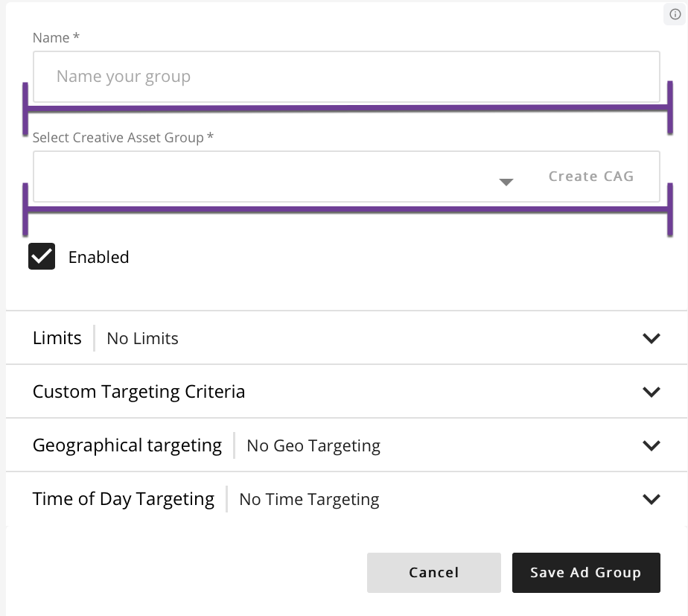
Task: Click the Create CAG button
Action: click(x=591, y=176)
